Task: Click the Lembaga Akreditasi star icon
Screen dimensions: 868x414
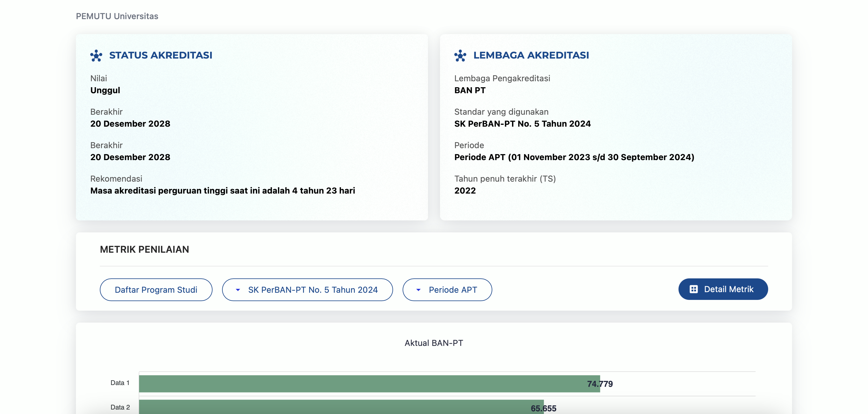Action: pos(460,56)
